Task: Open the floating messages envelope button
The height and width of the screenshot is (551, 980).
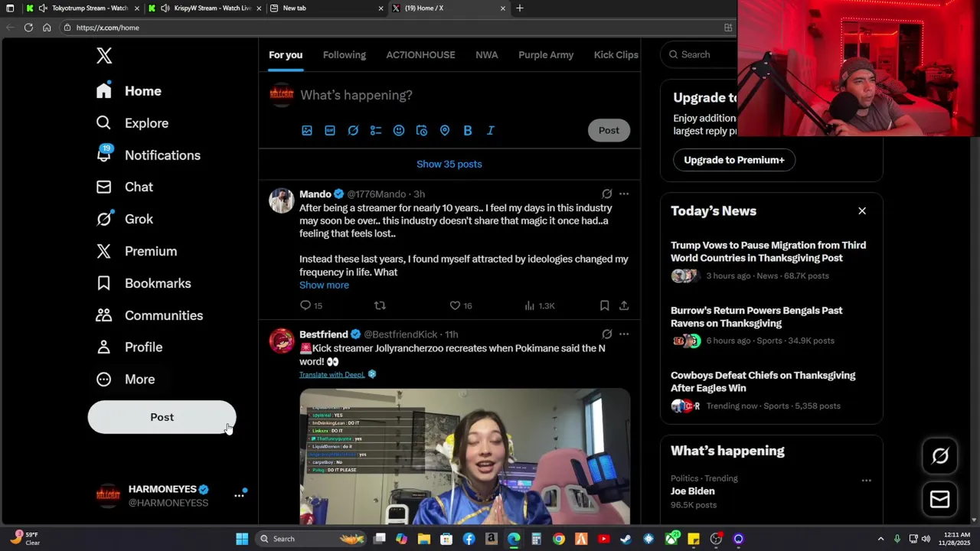Action: click(x=940, y=500)
